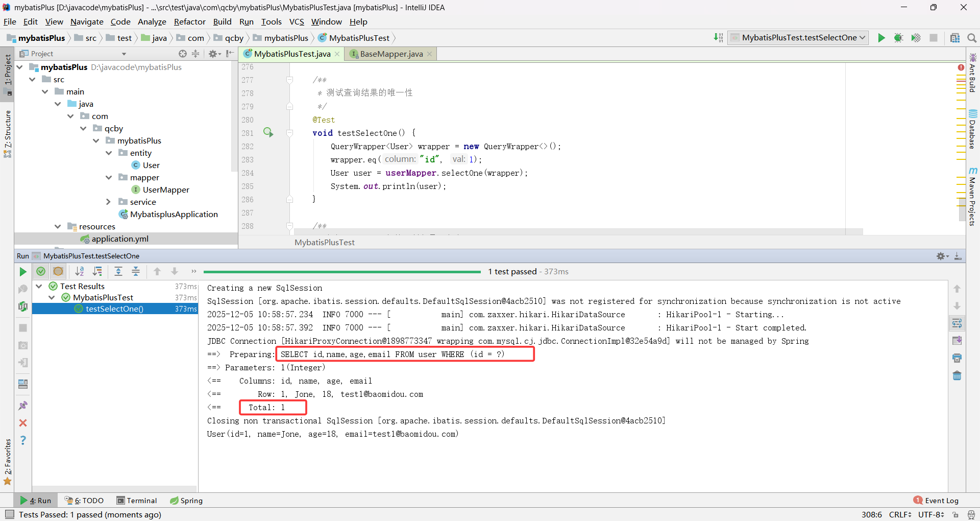The image size is (980, 521).
Task: Hide the Run tool window icon
Action: tap(958, 256)
